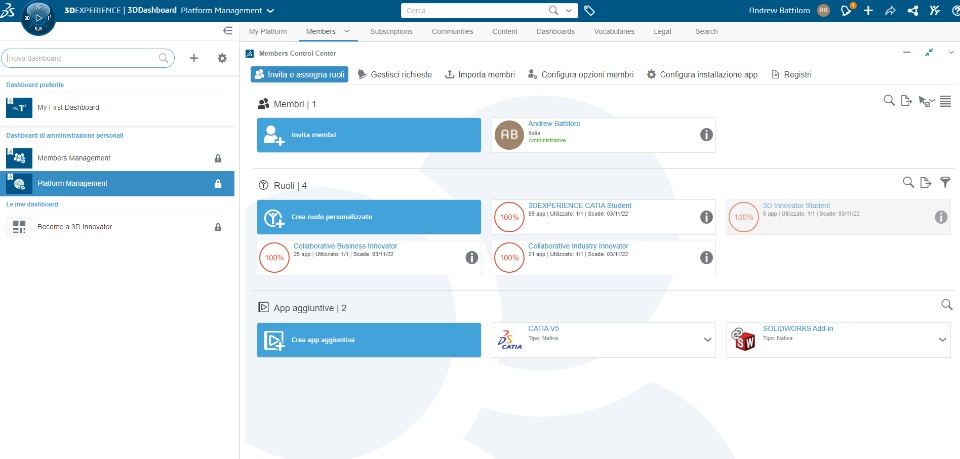Expand the CATIA V5 app card
The image size is (960, 459).
pyautogui.click(x=708, y=340)
